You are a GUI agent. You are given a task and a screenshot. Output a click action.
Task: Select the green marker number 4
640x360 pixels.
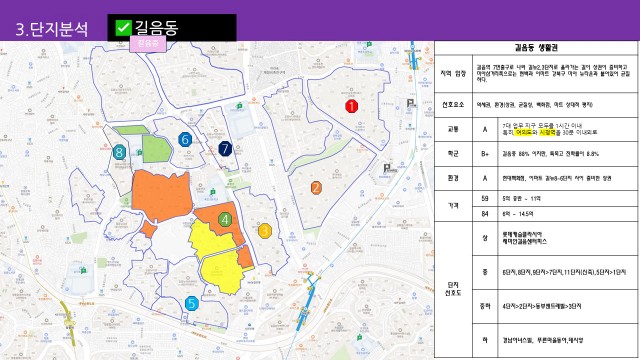coord(225,220)
